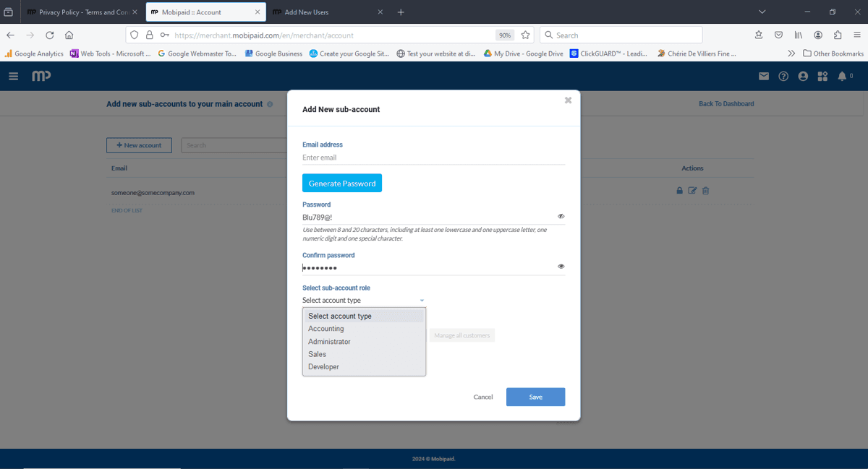Screen dimensions: 868x469
Task: Click the Enter email input field
Action: click(x=433, y=158)
